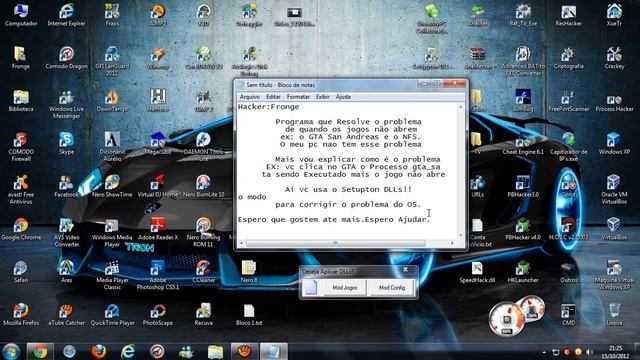Image resolution: width=640 pixels, height=360 pixels.
Task: Open Bloco 1.txt file icon
Action: tap(249, 315)
